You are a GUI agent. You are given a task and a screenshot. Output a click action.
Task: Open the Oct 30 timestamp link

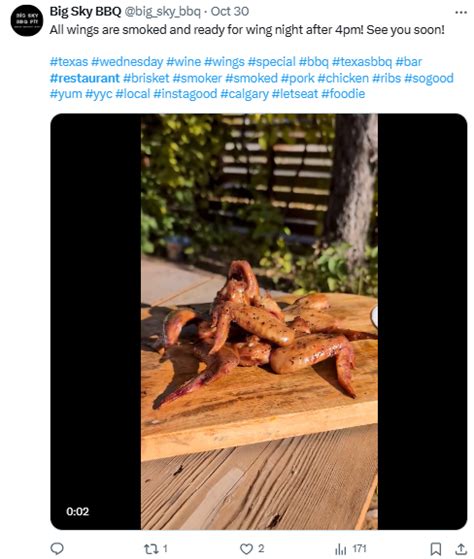tap(230, 11)
